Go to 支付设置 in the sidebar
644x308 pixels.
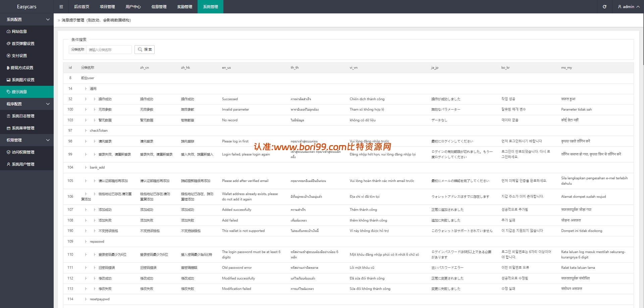pyautogui.click(x=27, y=56)
